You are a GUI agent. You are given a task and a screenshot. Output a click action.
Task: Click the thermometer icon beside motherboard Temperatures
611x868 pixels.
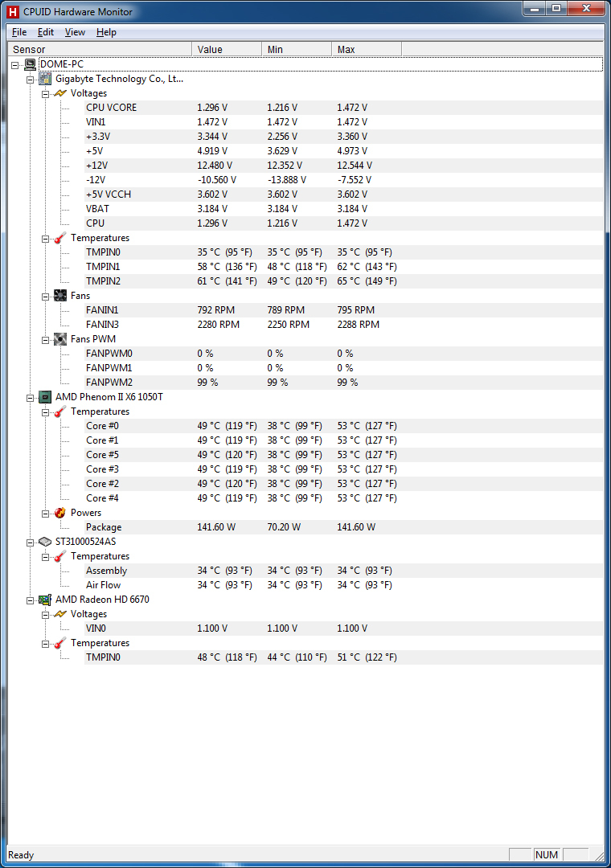(x=60, y=238)
